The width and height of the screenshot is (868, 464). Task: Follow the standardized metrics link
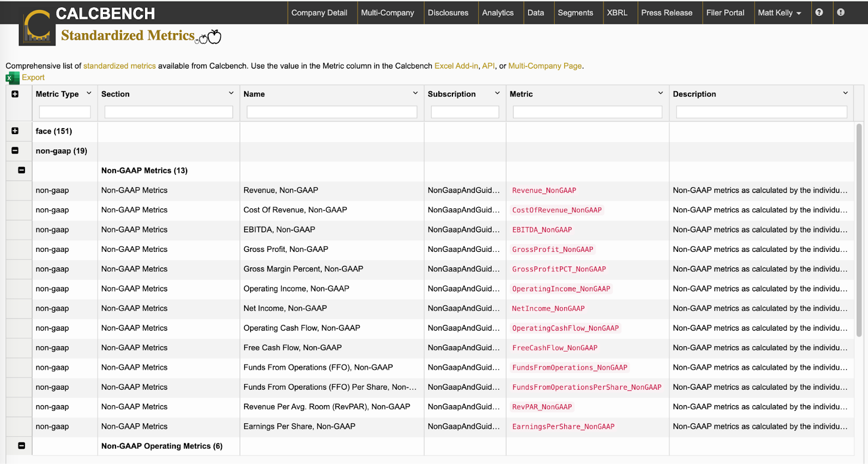coord(119,66)
